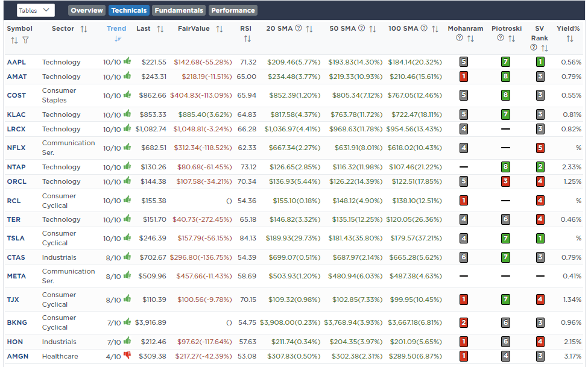Click BKNG 20 SMA $3,908.00(0.23%)

click(x=290, y=322)
